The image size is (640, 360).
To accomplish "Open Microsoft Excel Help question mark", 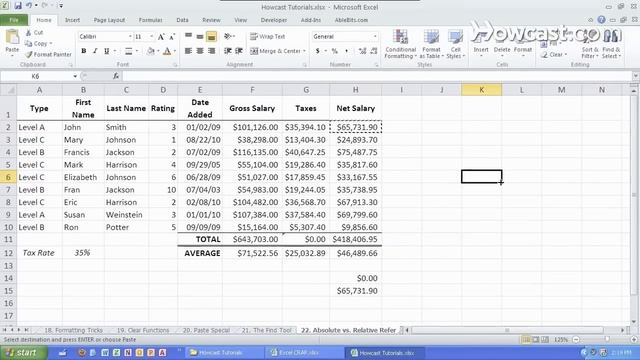I will (x=601, y=20).
